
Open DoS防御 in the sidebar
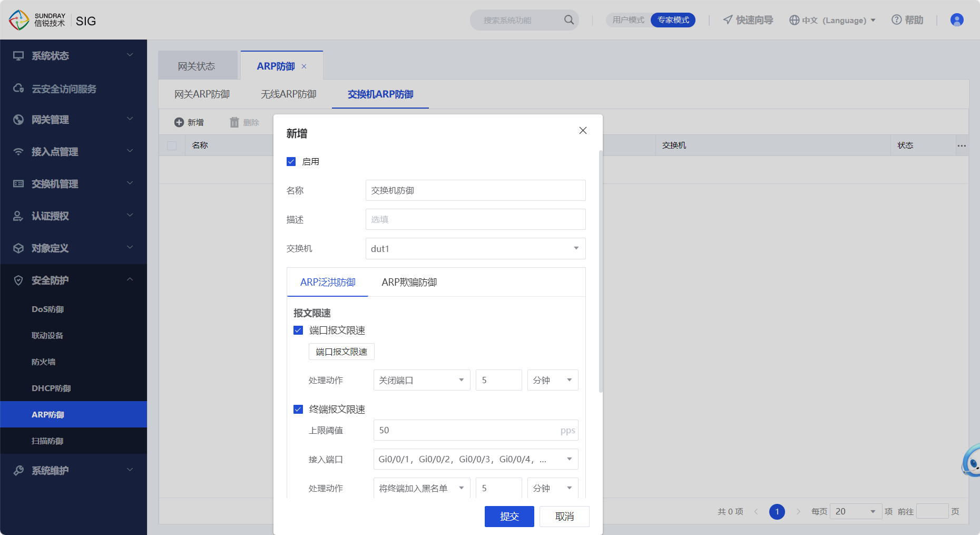(73, 309)
